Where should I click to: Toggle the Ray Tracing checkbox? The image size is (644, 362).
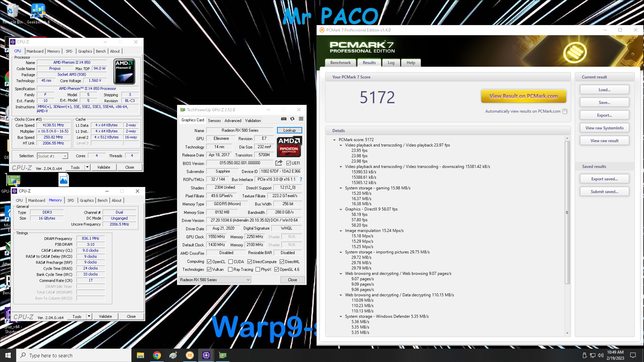pyautogui.click(x=230, y=269)
